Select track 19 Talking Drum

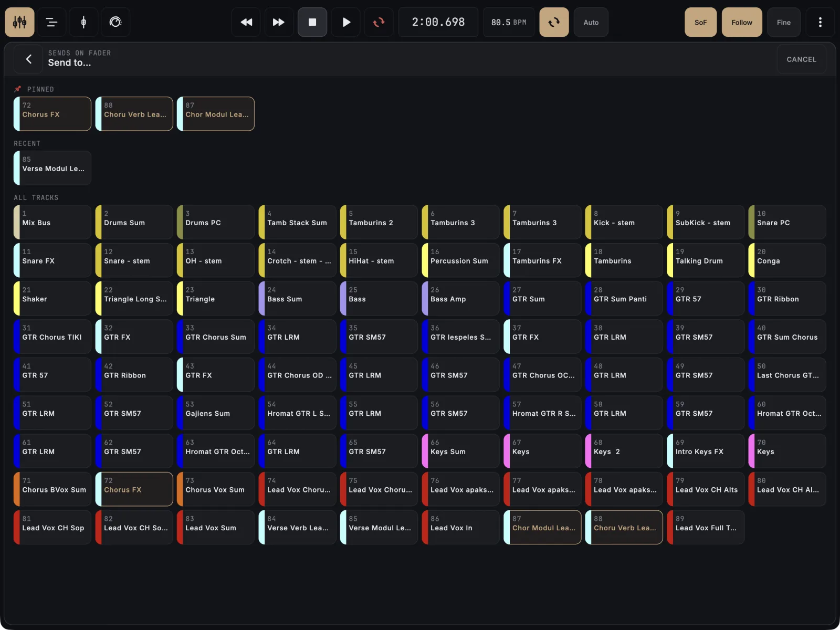[x=706, y=260]
